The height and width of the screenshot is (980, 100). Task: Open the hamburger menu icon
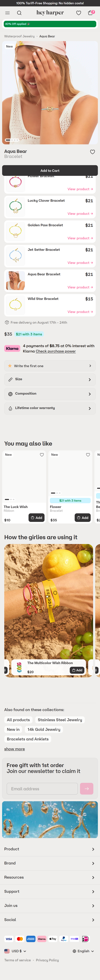(7, 13)
